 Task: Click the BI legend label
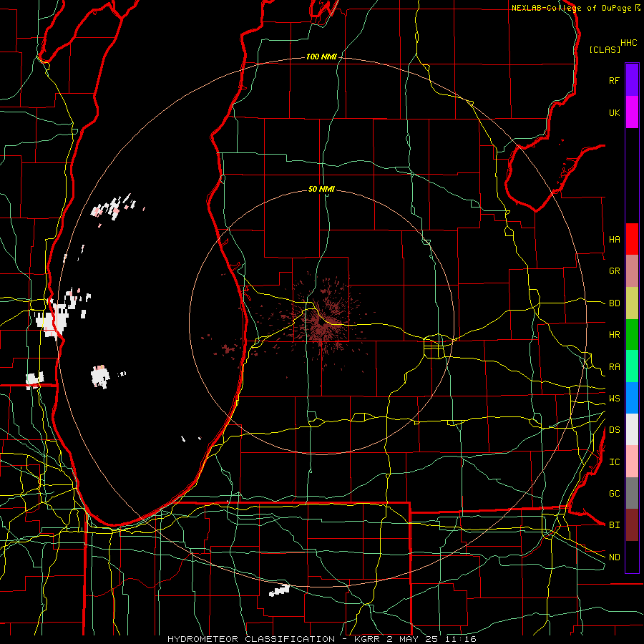coord(614,525)
